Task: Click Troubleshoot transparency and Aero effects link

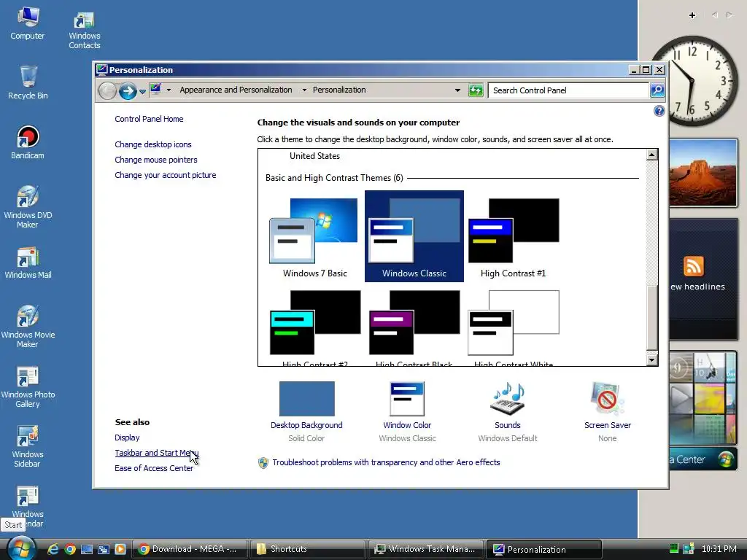Action: point(386,462)
